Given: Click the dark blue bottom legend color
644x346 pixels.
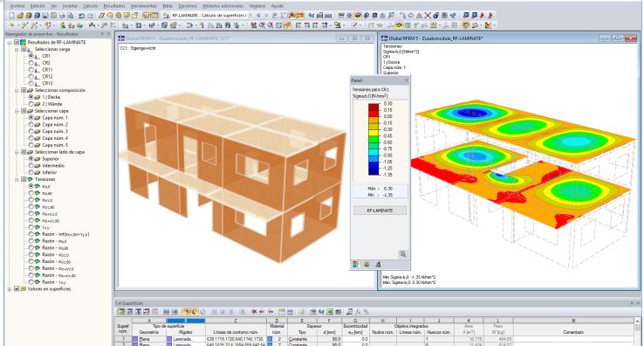Looking at the screenshot, I should [373, 171].
